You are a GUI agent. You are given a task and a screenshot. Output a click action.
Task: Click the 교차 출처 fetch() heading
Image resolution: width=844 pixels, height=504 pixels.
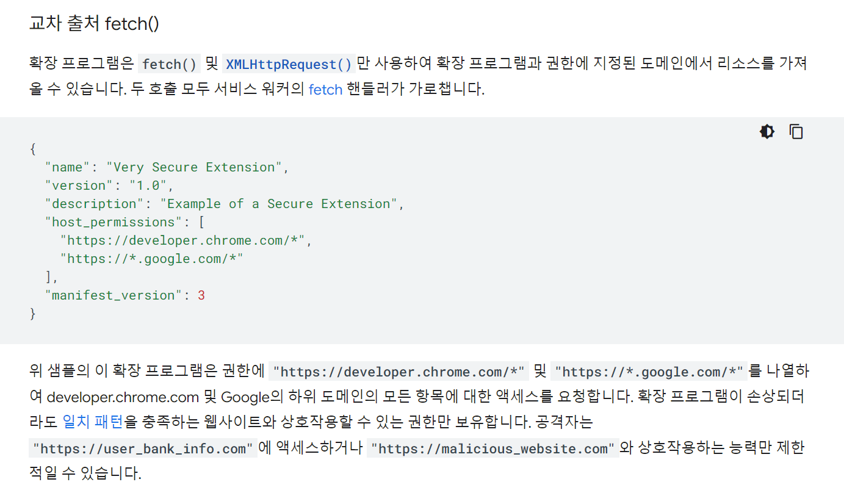click(94, 24)
